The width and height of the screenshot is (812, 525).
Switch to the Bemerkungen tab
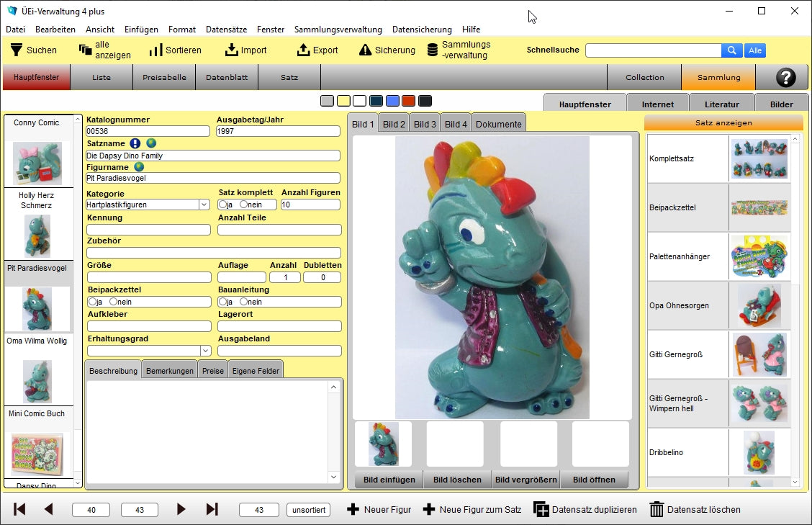(169, 371)
